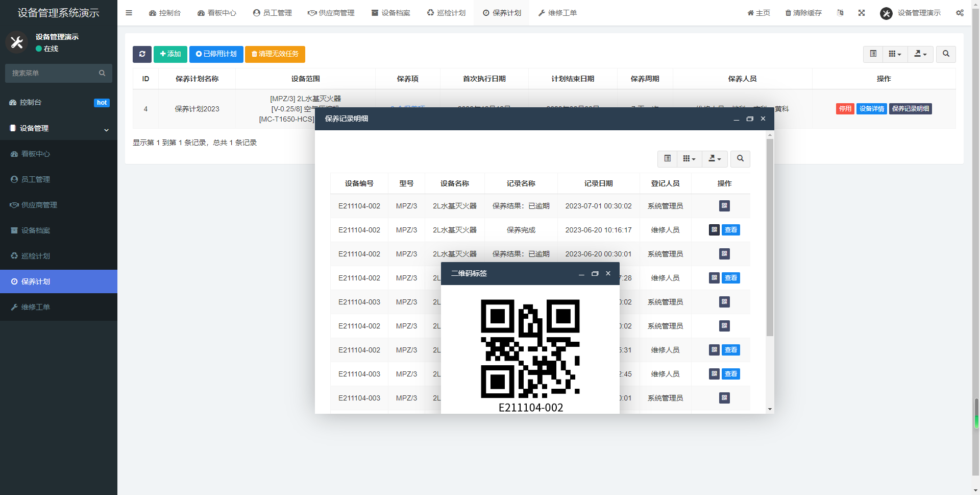Click the 保养周期 column header
The height and width of the screenshot is (495, 980).
point(645,79)
